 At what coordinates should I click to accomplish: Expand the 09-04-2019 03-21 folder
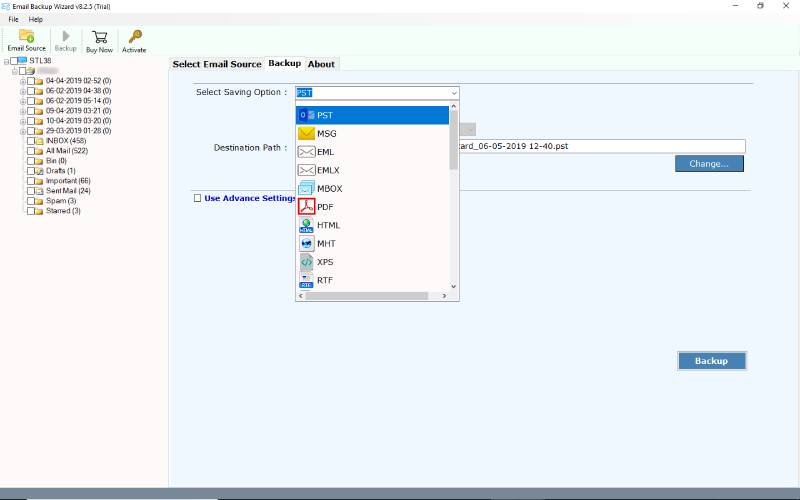pyautogui.click(x=23, y=111)
